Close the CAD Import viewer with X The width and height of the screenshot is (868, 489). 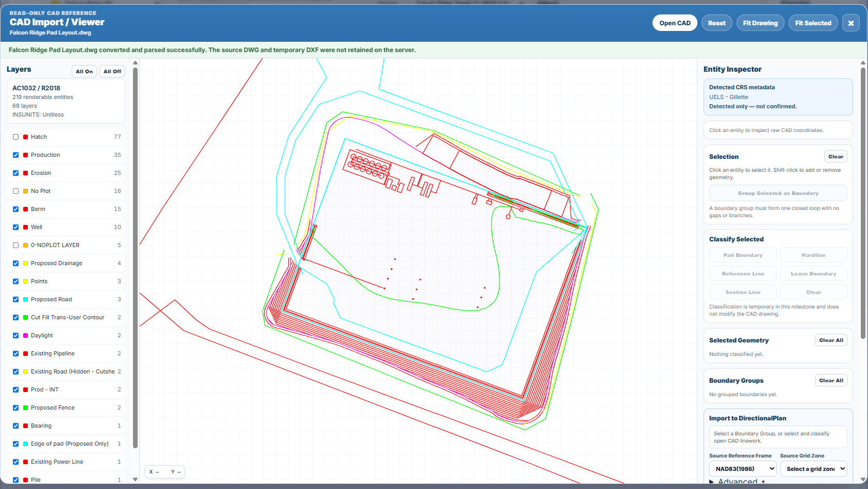click(x=850, y=23)
